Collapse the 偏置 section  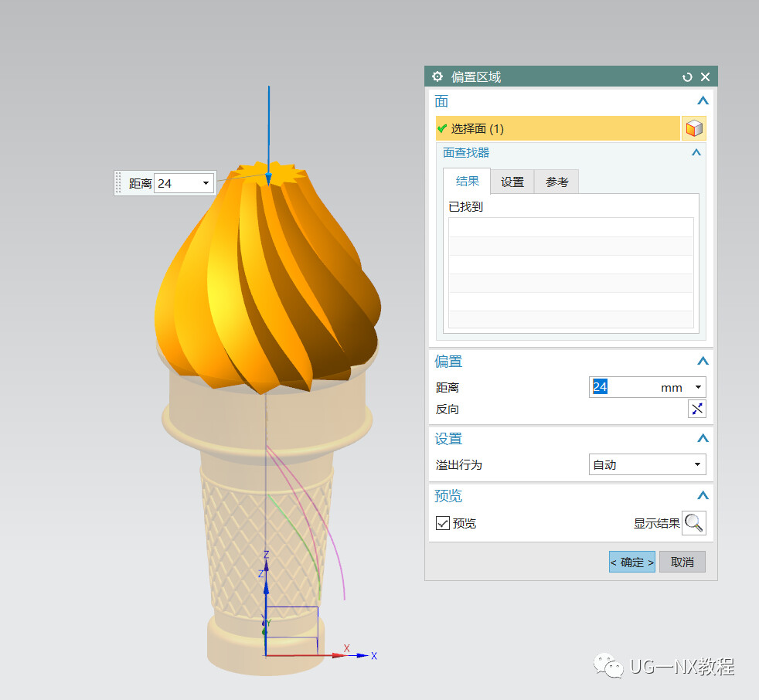tap(703, 361)
